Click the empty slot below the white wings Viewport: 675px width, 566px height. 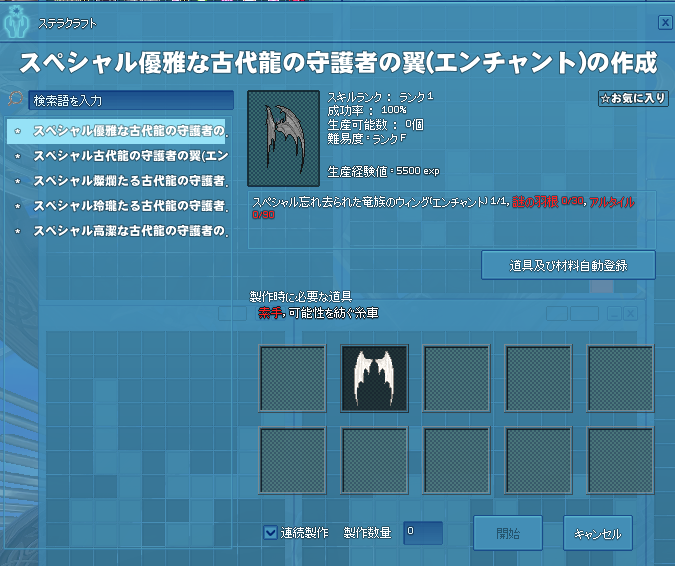coord(374,460)
